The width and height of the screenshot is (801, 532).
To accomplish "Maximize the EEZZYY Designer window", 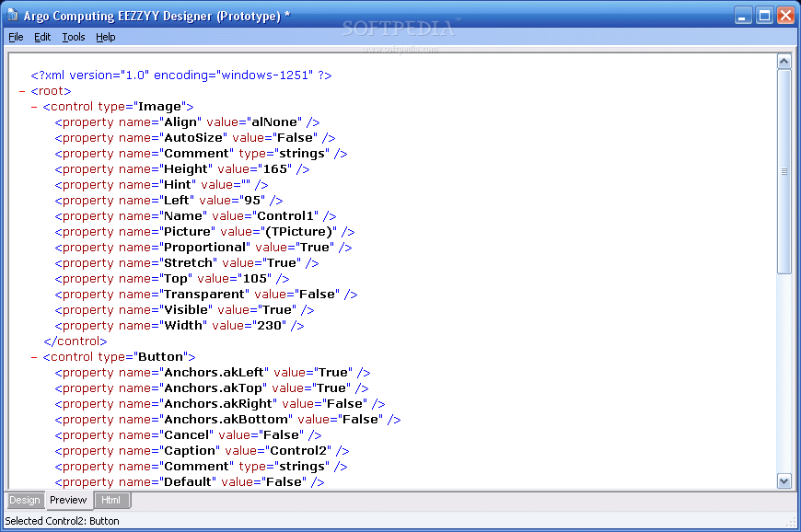I will pos(765,16).
